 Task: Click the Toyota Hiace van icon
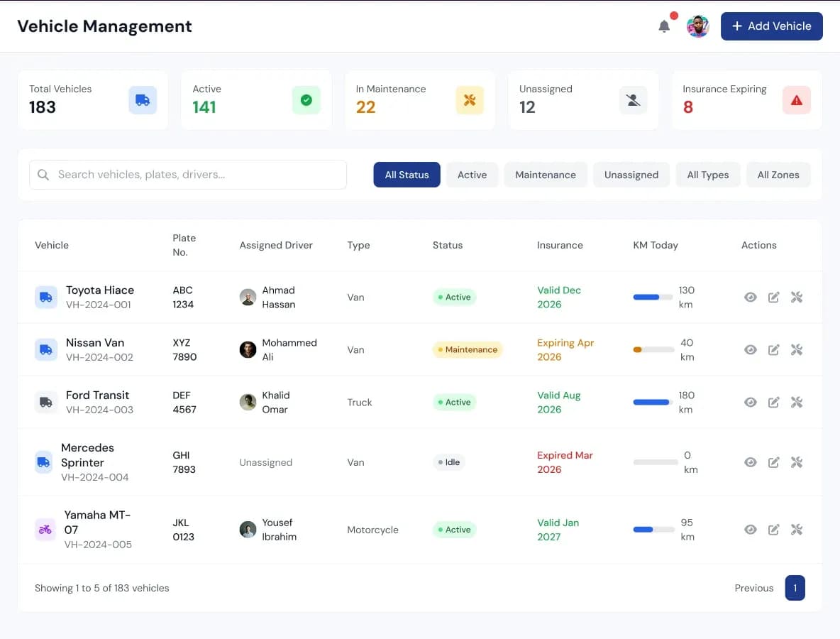pos(46,297)
